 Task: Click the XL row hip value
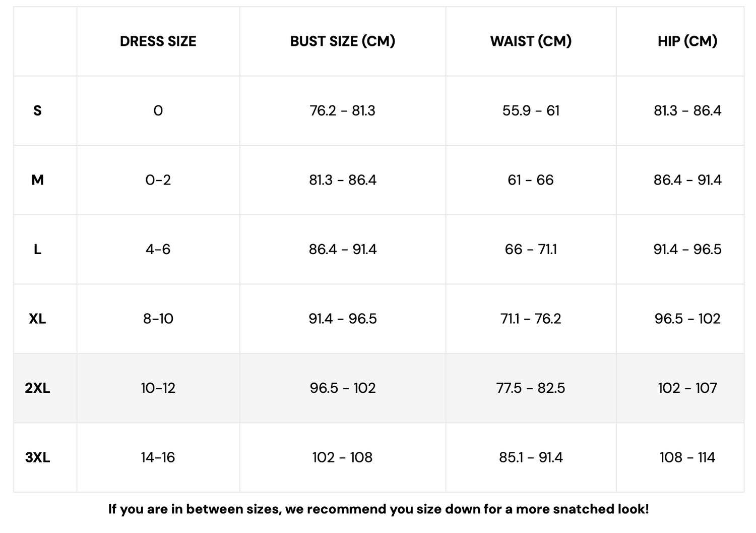(x=687, y=319)
